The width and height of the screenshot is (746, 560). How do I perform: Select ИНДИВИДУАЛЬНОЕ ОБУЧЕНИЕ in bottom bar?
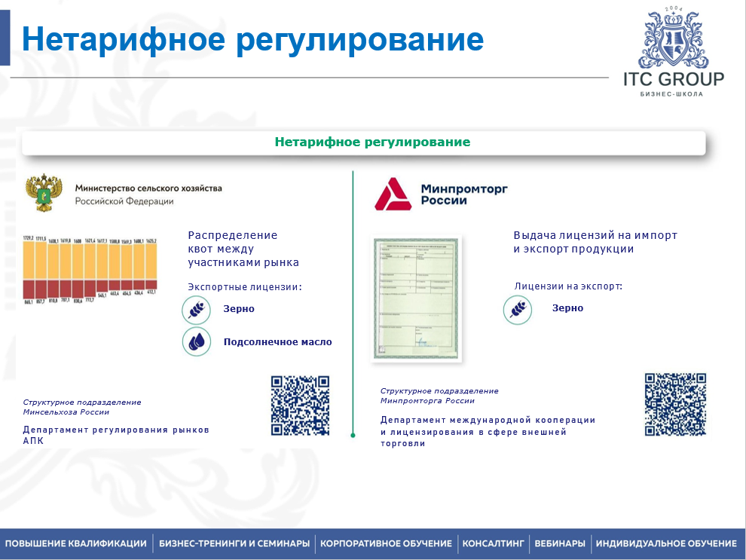[666, 543]
